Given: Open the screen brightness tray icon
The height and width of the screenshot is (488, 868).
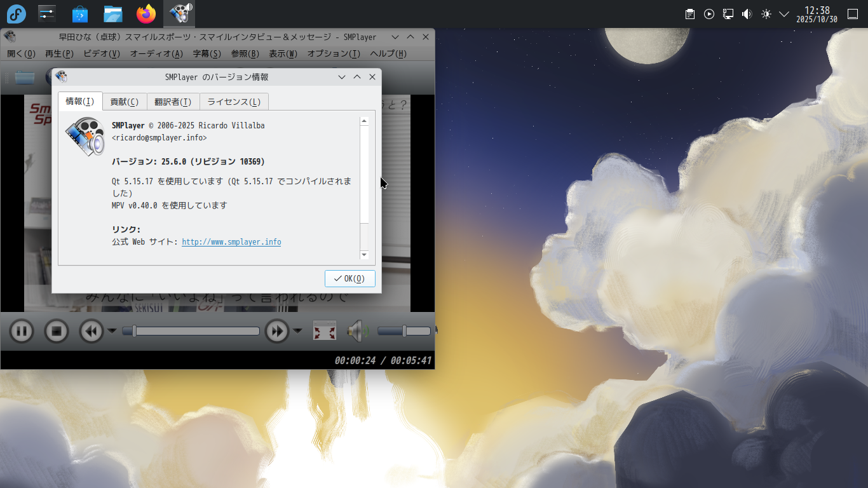Looking at the screenshot, I should pyautogui.click(x=766, y=14).
